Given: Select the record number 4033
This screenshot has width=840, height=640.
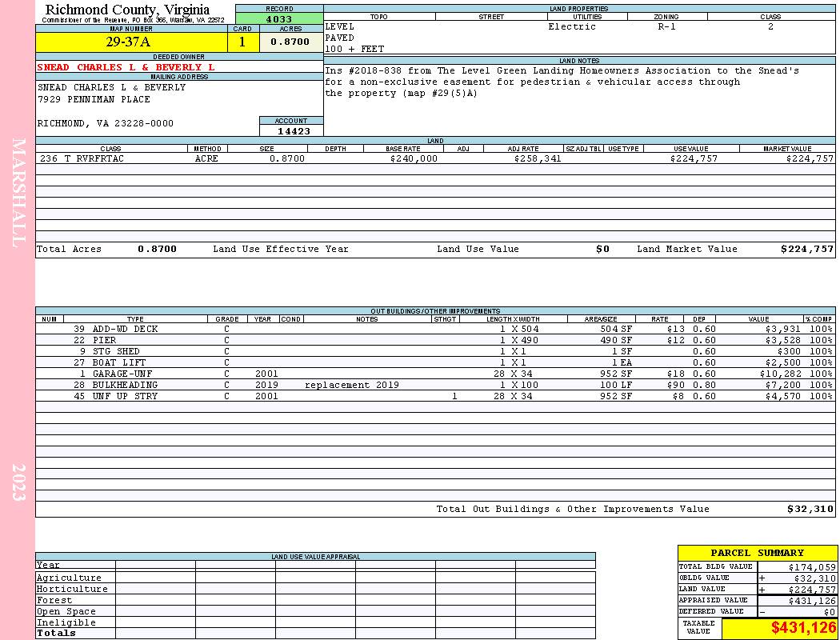Looking at the screenshot, I should point(279,18).
